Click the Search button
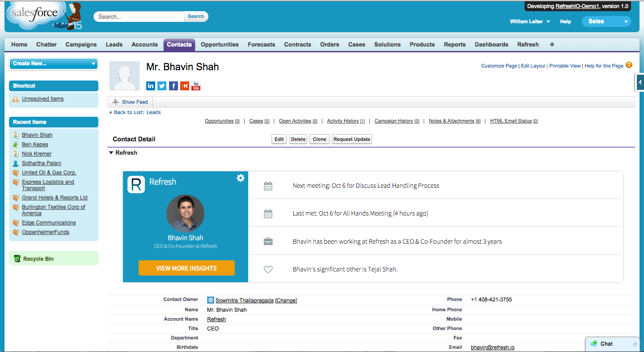 tap(196, 16)
